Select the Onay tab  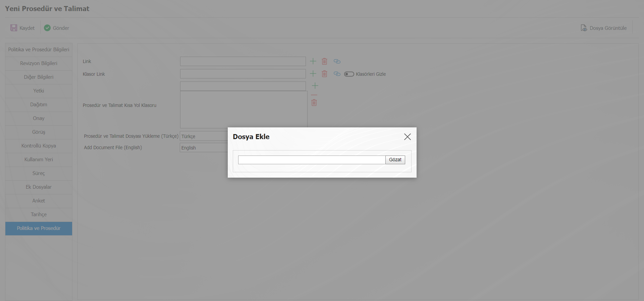(39, 118)
